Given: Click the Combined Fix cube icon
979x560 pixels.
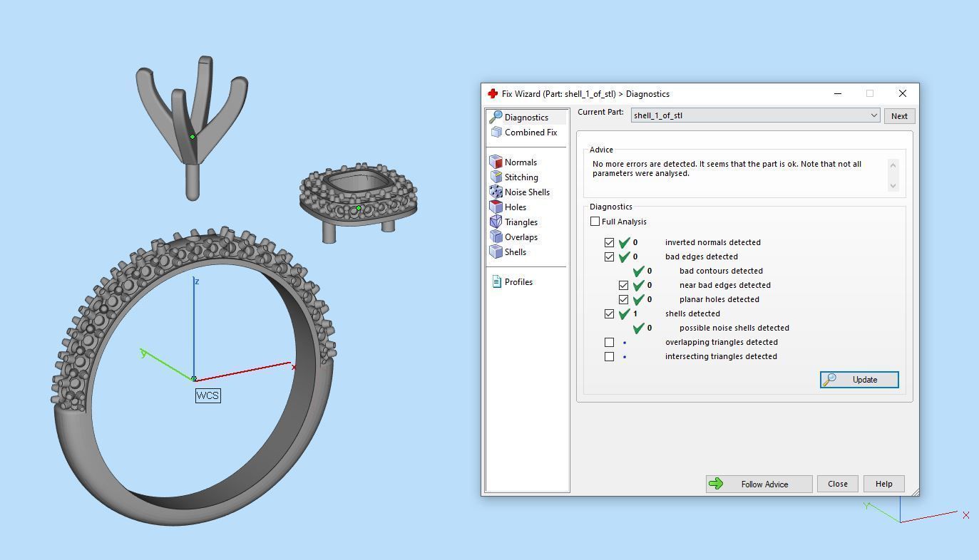Looking at the screenshot, I should tap(496, 133).
